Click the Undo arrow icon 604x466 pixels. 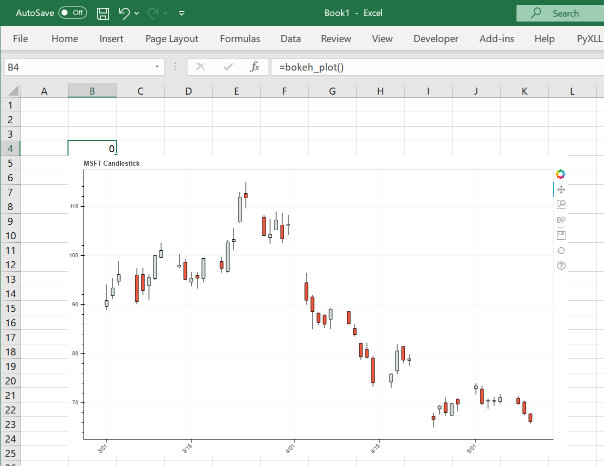coord(124,13)
